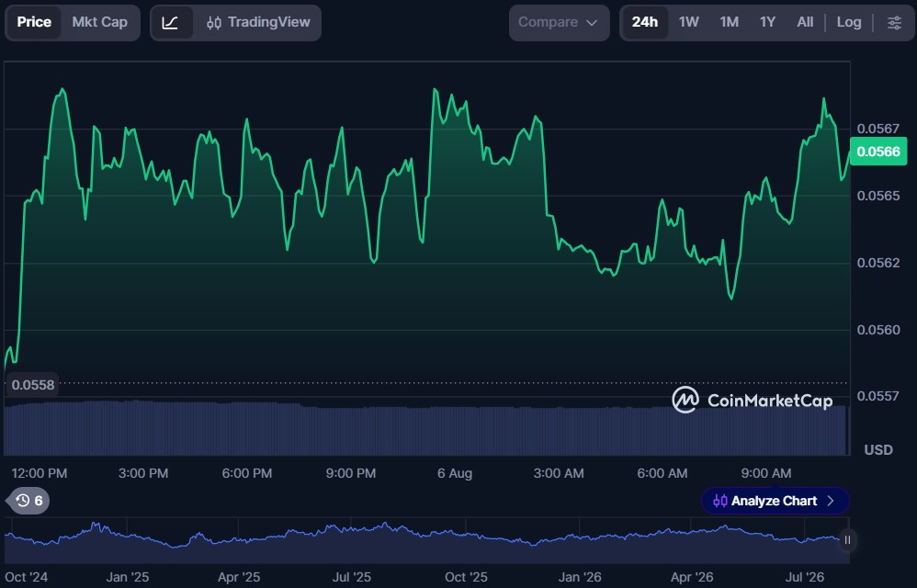Choose the 1W time range
Screen dimensions: 917x588
(689, 22)
